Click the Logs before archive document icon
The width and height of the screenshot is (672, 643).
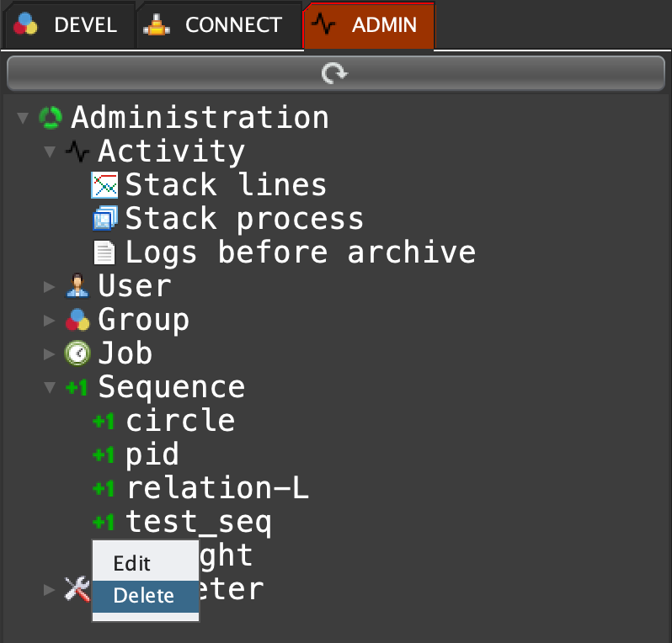104,252
